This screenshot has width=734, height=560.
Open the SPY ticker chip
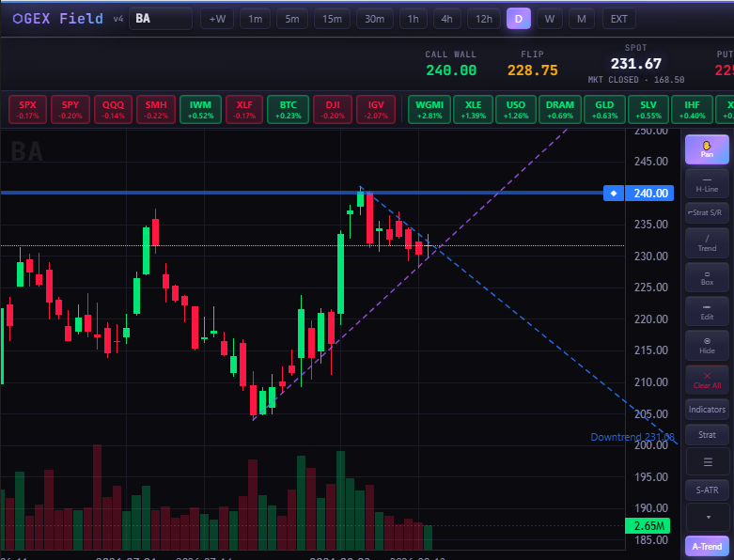pos(70,110)
